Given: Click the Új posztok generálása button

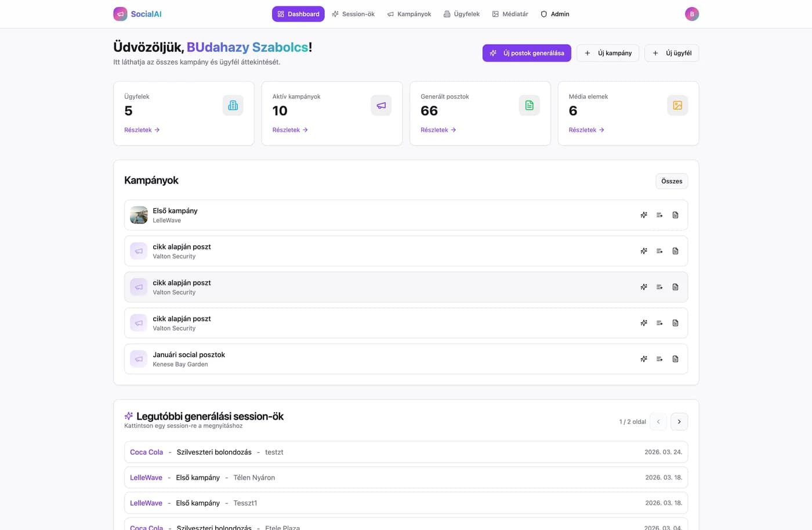Looking at the screenshot, I should 527,53.
